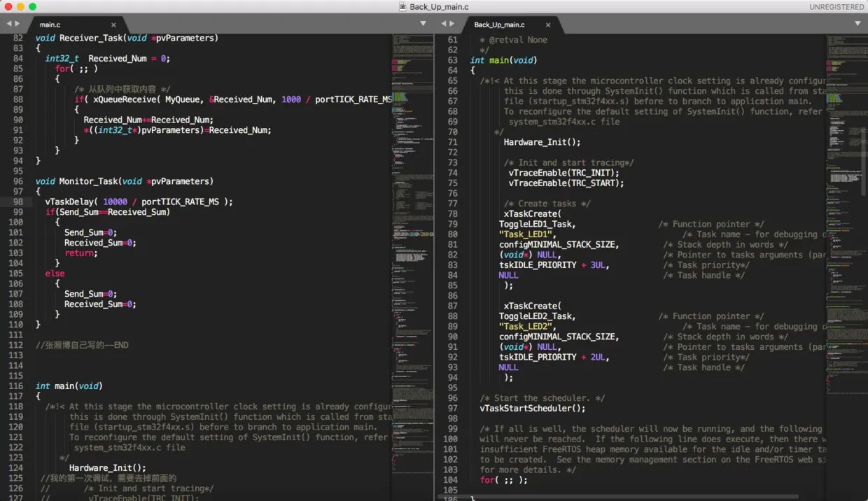The height and width of the screenshot is (501, 868).
Task: Click the line "Received_Num+=Received_Num;"
Action: click(x=148, y=120)
